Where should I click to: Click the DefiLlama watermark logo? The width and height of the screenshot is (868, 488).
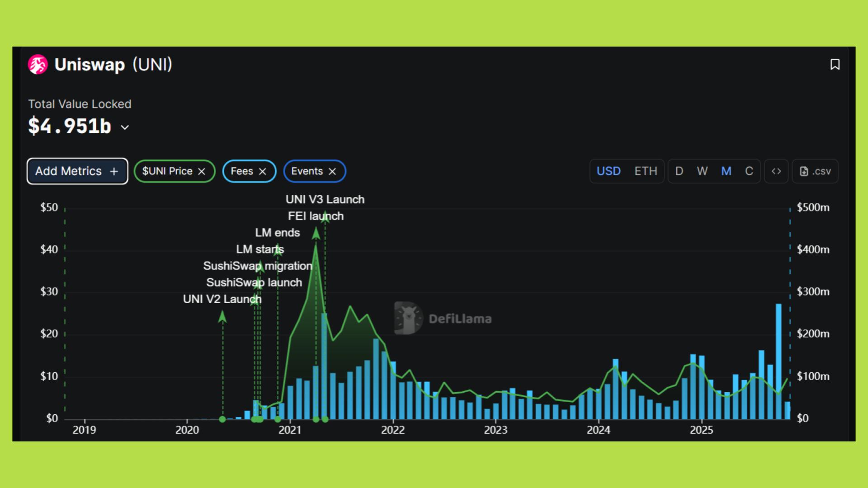409,318
